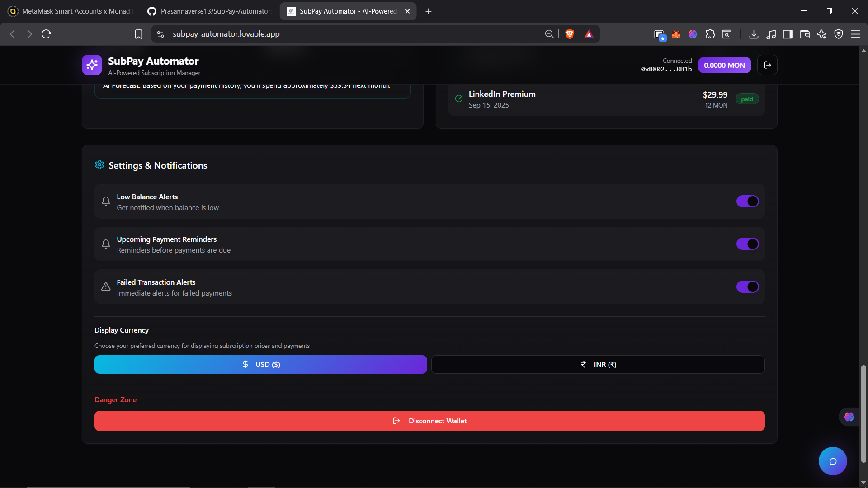The width and height of the screenshot is (868, 488).
Task: Toggle Upcoming Payment Reminders switch
Action: [747, 244]
